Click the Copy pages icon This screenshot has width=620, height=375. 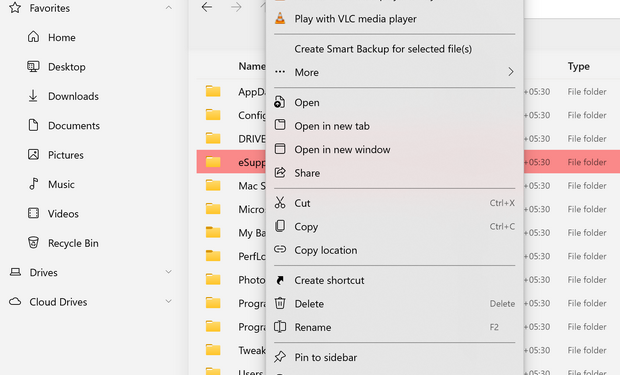pos(280,226)
